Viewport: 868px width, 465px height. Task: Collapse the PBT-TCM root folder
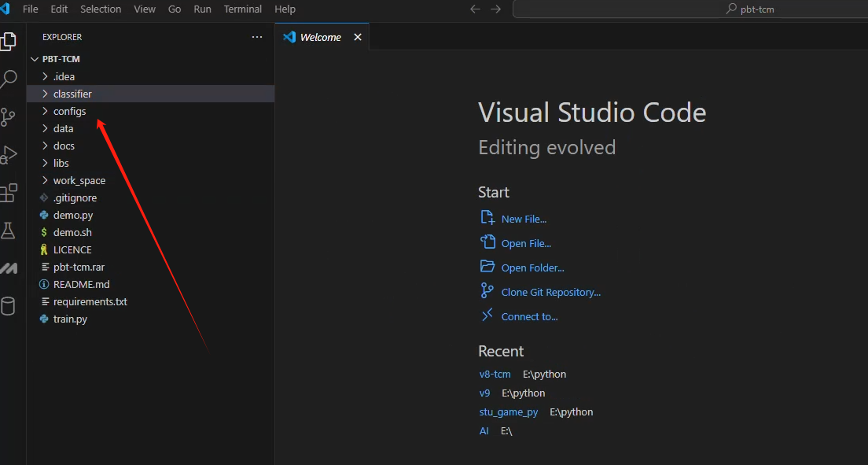coord(35,59)
